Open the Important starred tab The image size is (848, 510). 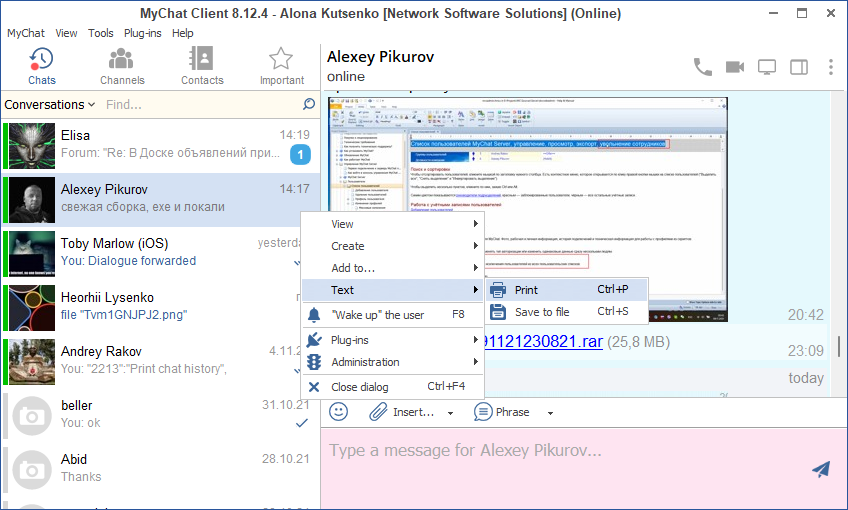pos(281,66)
